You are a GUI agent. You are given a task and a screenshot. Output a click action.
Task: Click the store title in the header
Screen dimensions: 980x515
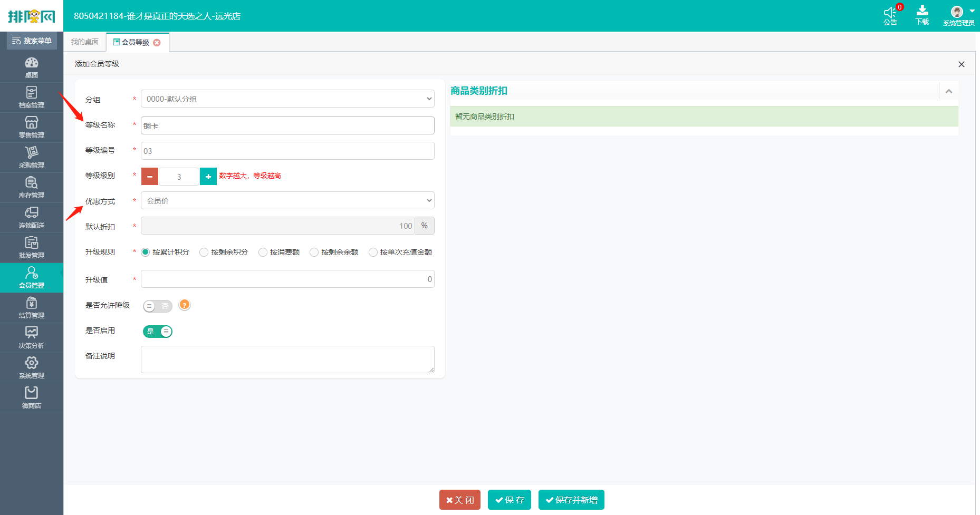coord(157,16)
